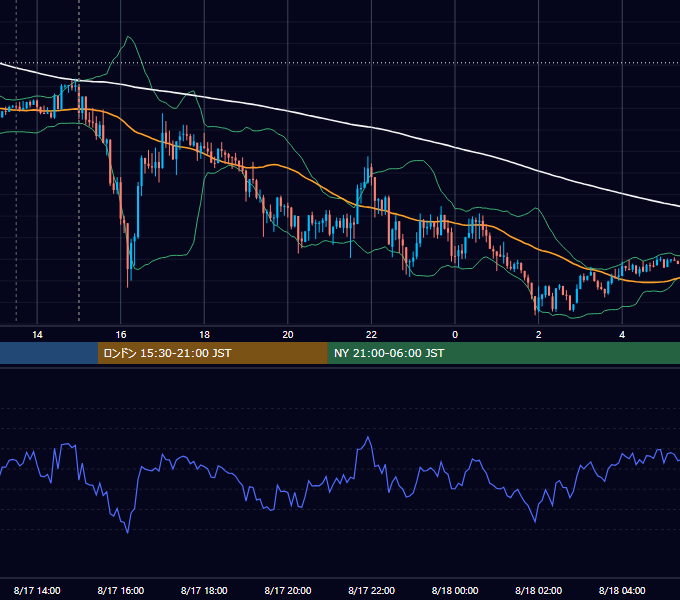Click the lowest candle wick after 16:00
This screenshot has width=680, height=600.
click(128, 282)
